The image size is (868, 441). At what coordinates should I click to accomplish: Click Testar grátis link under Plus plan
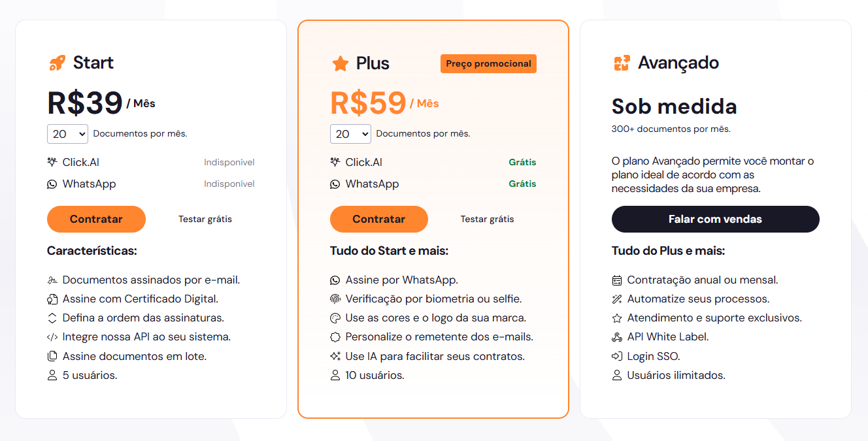[488, 220]
